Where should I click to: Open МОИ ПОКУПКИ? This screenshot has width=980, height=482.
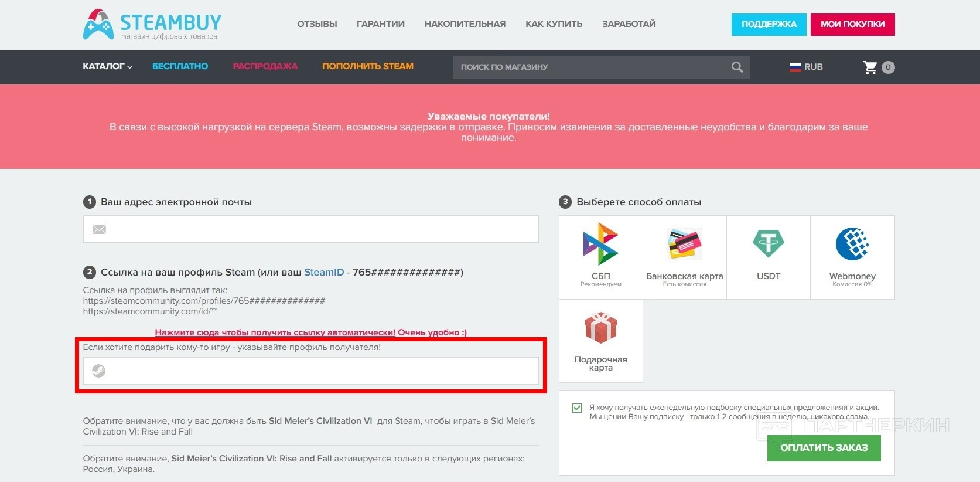[853, 25]
